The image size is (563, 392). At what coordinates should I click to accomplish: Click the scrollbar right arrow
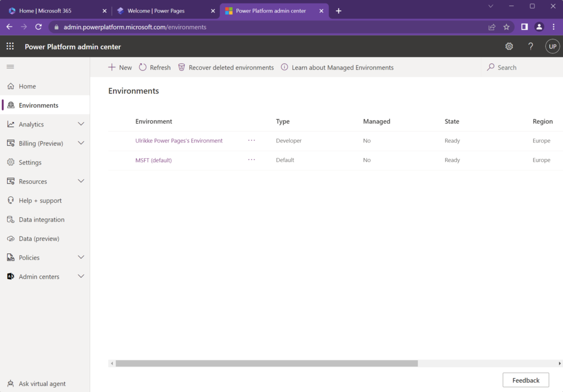pos(559,363)
